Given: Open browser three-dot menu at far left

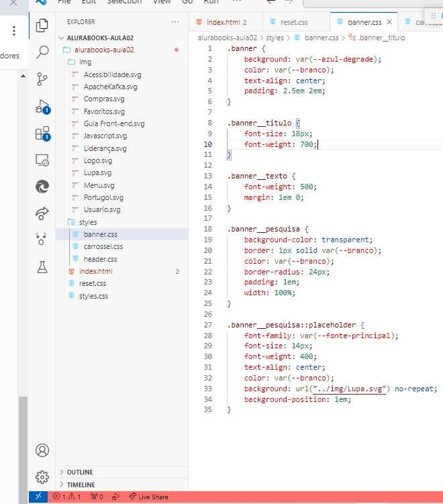Looking at the screenshot, I should (x=14, y=31).
